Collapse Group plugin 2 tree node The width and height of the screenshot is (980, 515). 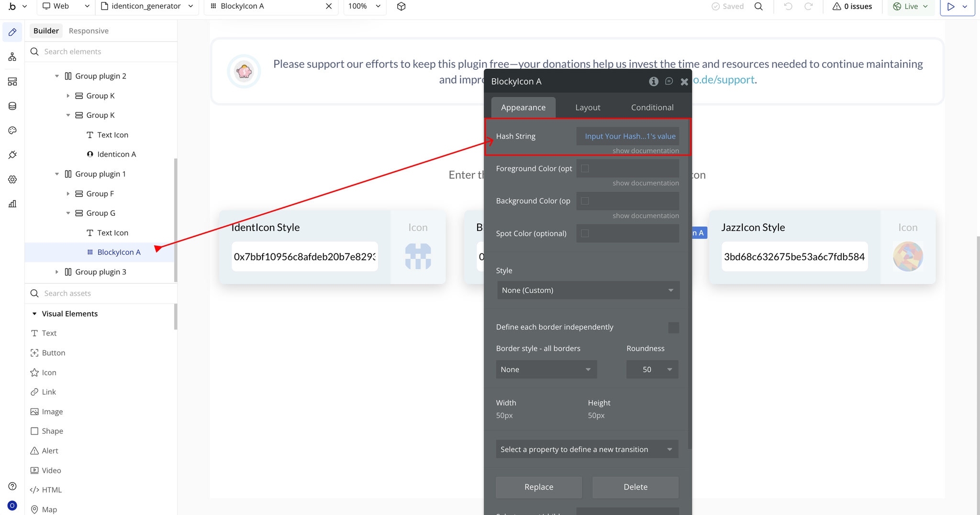pos(57,76)
